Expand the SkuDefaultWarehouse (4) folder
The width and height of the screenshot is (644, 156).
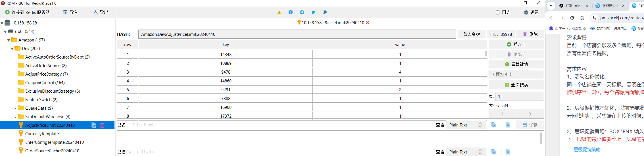[15, 117]
